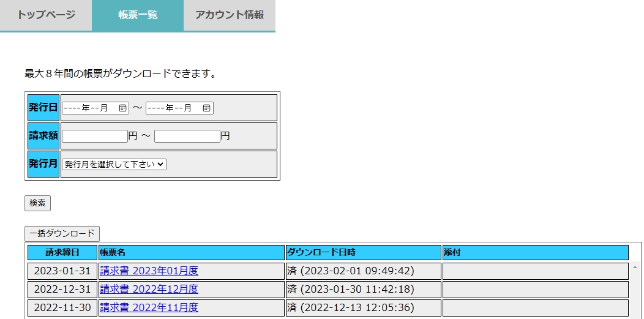644x319 pixels.
Task: Open the トップページ tab
Action: point(46,15)
